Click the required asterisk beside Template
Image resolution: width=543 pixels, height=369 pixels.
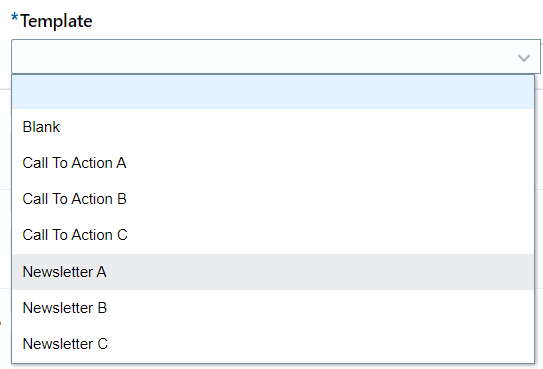15,17
